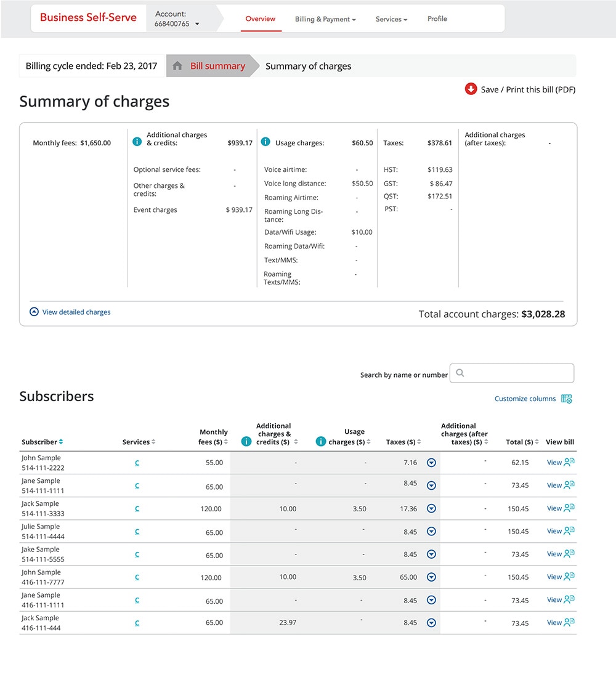
Task: Click the magnifier icon in the search box
Action: [x=460, y=373]
